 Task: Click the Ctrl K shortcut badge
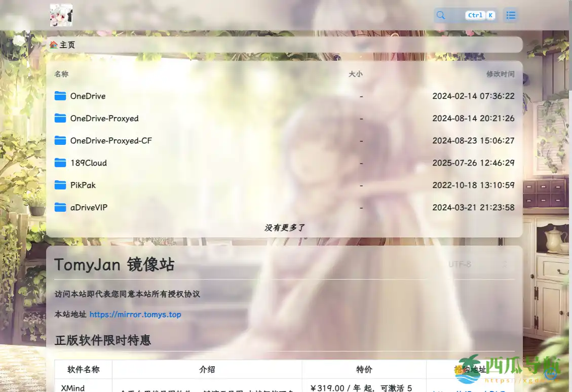point(480,15)
